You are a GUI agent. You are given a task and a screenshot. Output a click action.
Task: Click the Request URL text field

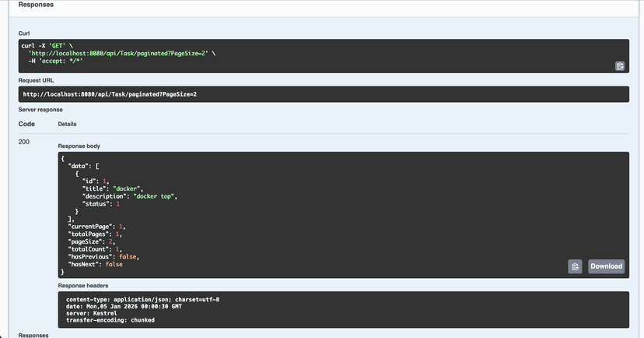tap(324, 94)
